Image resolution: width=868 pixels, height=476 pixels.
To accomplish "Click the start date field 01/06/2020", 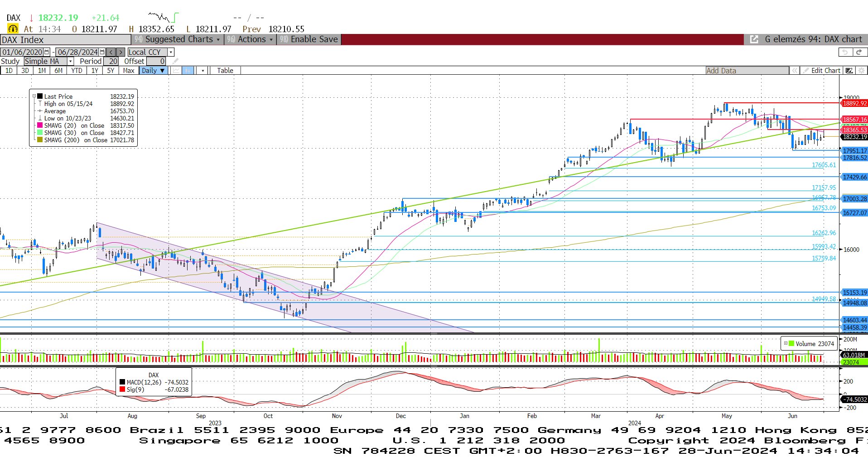I will [x=22, y=52].
